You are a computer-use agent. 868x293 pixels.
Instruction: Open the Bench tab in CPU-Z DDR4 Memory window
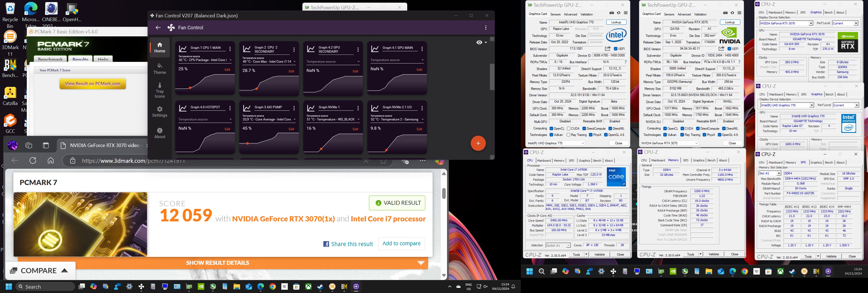711,160
